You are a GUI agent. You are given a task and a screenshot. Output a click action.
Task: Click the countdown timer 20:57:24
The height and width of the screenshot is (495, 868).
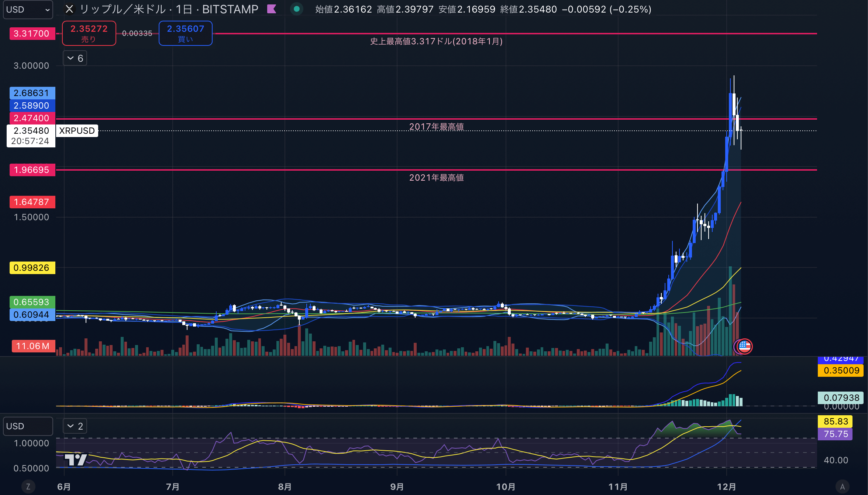click(30, 141)
